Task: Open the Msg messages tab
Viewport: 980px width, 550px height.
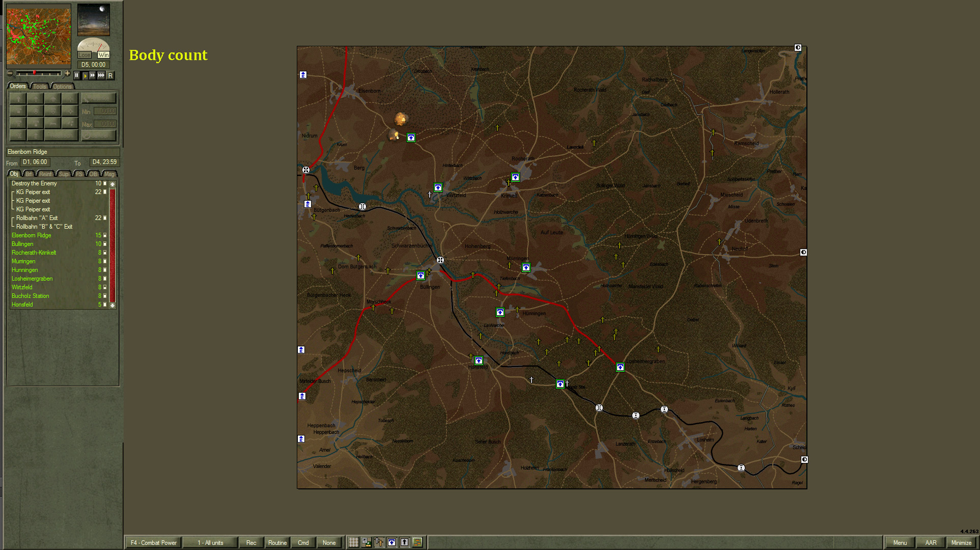Action: (x=109, y=174)
